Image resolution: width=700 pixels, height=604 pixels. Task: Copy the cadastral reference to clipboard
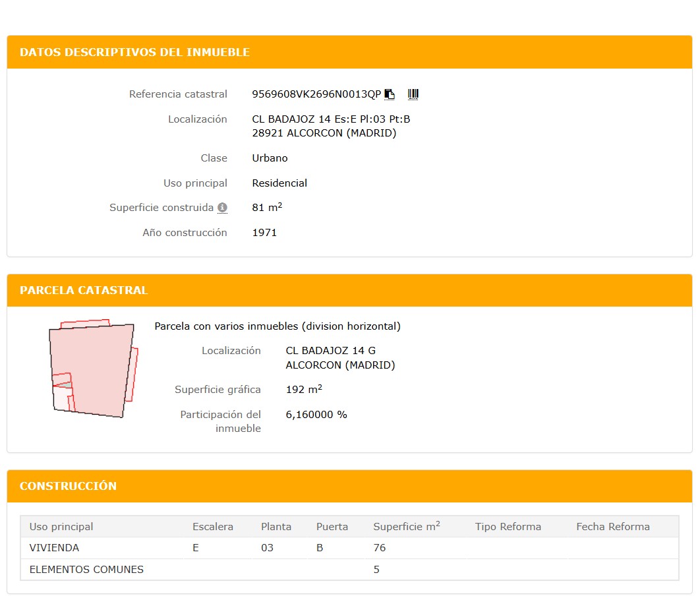(x=390, y=94)
